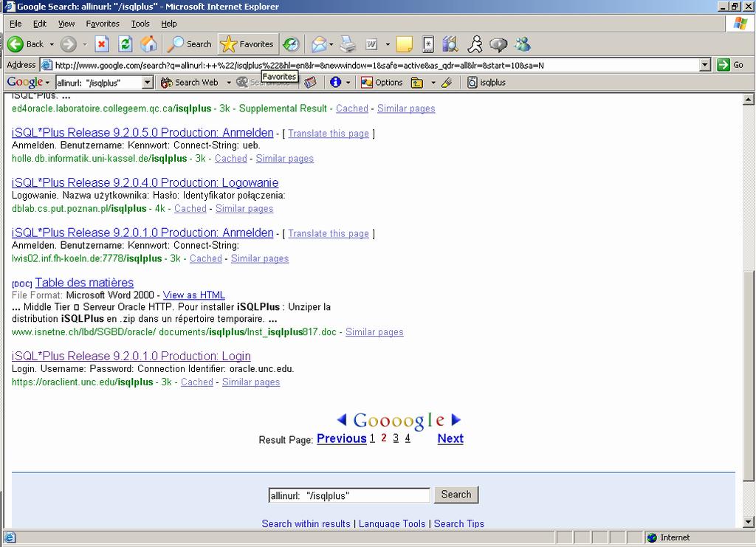Open the File menu
Viewport: 756px width, 547px height.
16,24
